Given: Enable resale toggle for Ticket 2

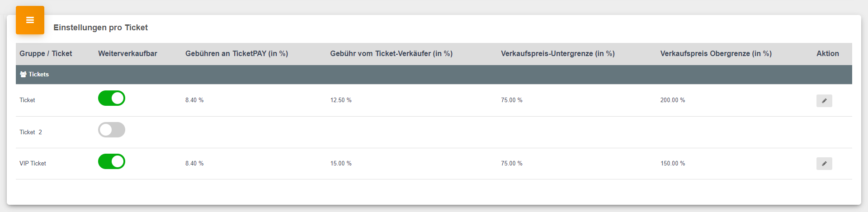Looking at the screenshot, I should pos(112,130).
